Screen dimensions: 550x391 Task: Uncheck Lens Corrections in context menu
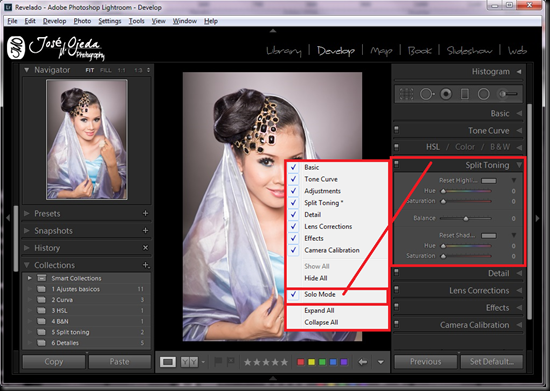coord(337,227)
